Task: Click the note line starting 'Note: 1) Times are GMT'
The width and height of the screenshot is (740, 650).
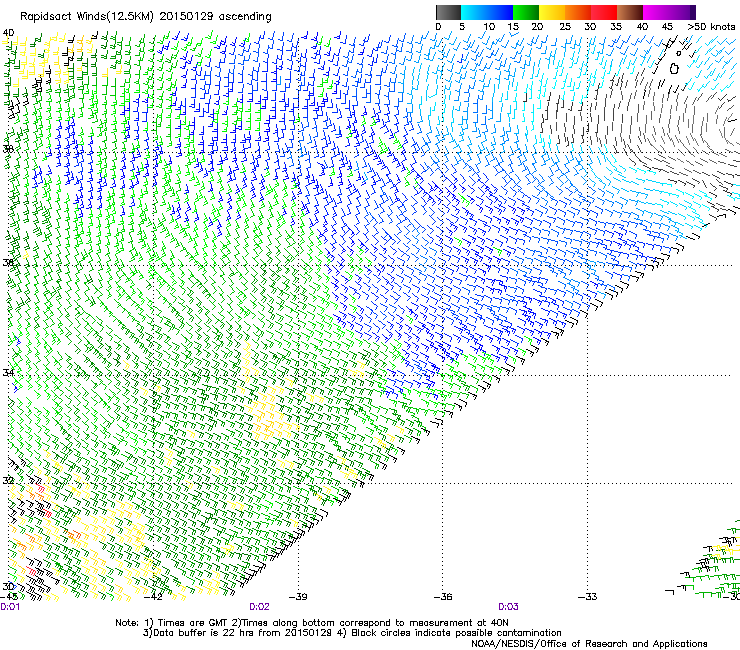Action: 312,623
